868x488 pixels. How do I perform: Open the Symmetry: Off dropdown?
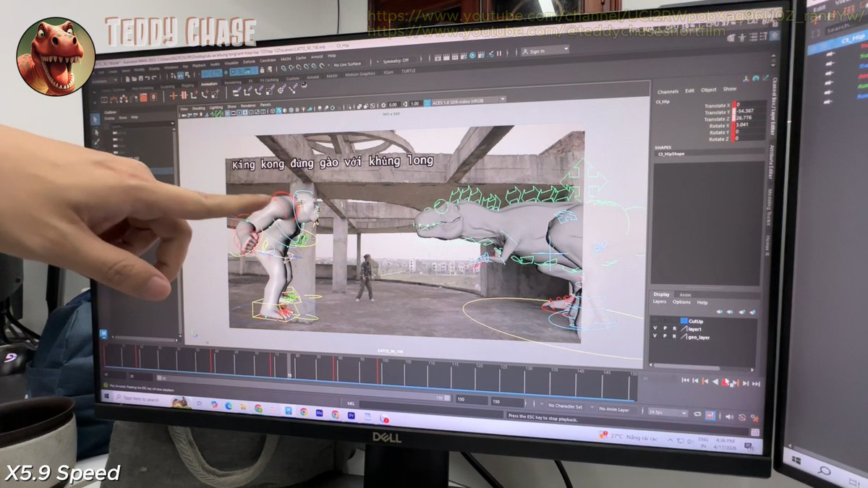pos(396,61)
